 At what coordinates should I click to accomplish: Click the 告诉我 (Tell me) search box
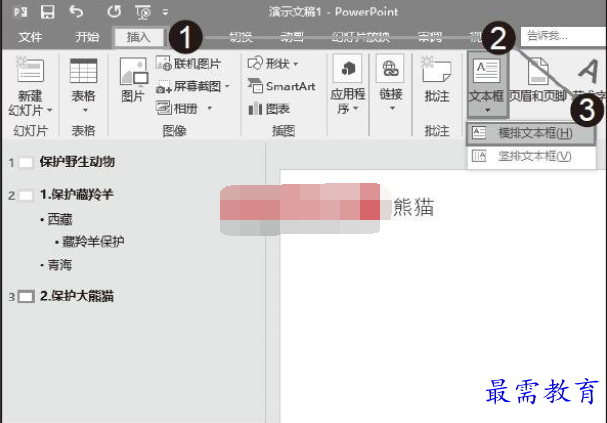point(564,36)
